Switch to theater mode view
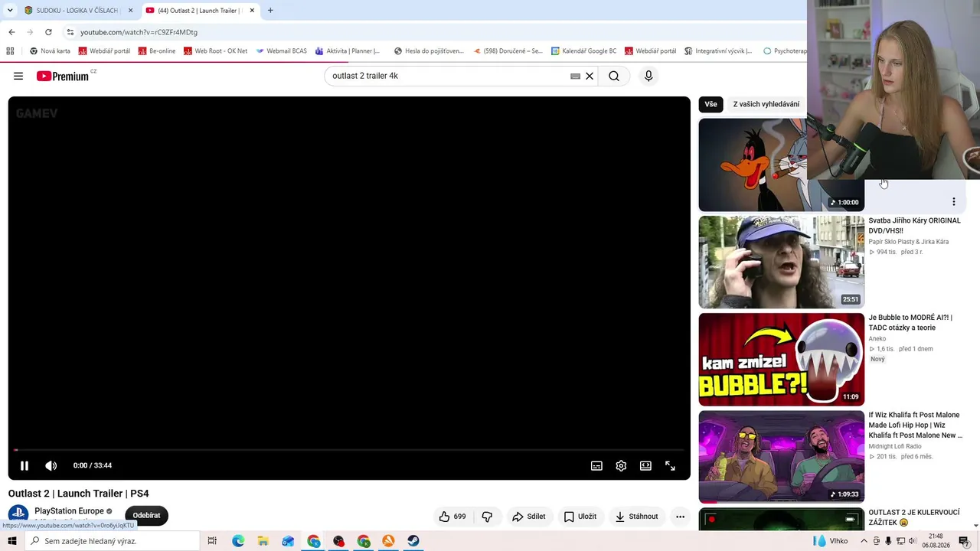Screen dimensions: 980x551 [x=645, y=465]
